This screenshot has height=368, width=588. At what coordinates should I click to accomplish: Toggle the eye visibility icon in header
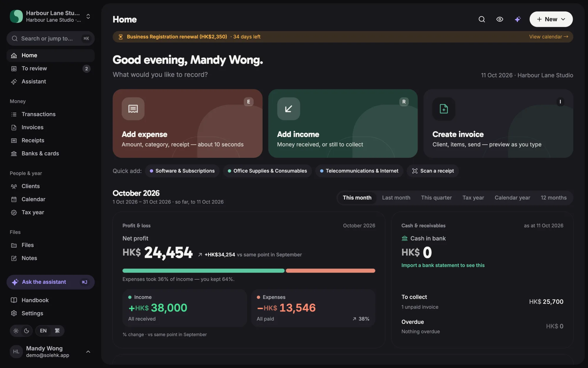pyautogui.click(x=500, y=19)
